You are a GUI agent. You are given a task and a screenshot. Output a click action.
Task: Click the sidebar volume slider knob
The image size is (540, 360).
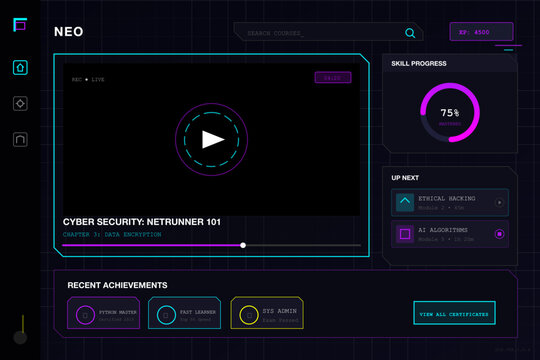point(20,337)
